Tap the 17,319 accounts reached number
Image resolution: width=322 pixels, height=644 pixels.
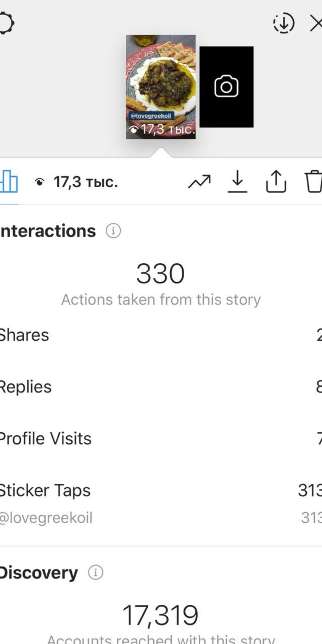(x=160, y=615)
